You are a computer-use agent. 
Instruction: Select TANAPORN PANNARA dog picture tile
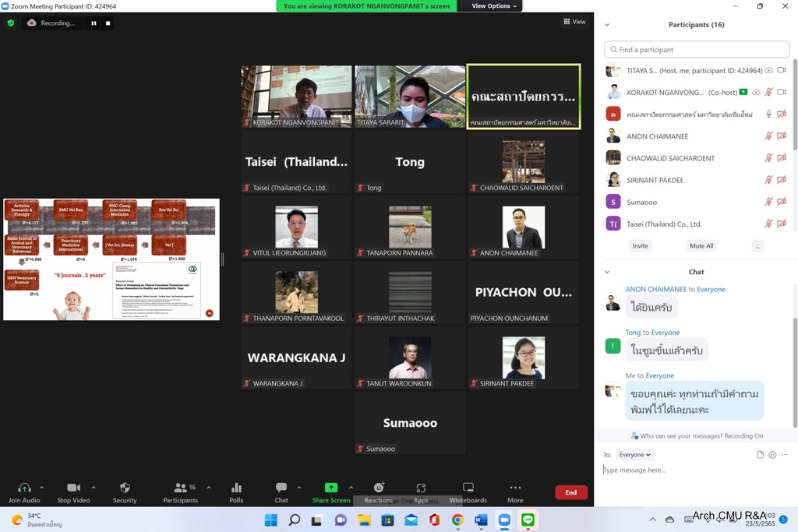tap(410, 227)
